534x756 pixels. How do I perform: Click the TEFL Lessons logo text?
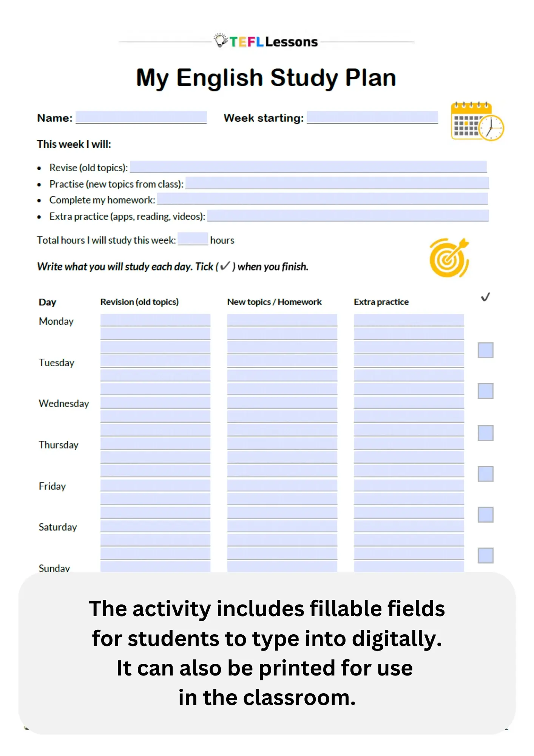click(x=273, y=42)
